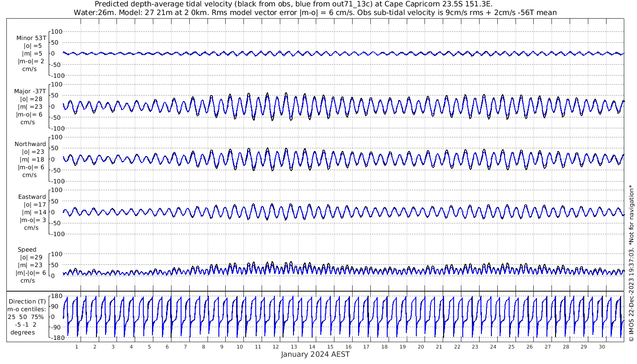
Task: Click the 'January 2024 AEST' axis title
Action: [315, 354]
